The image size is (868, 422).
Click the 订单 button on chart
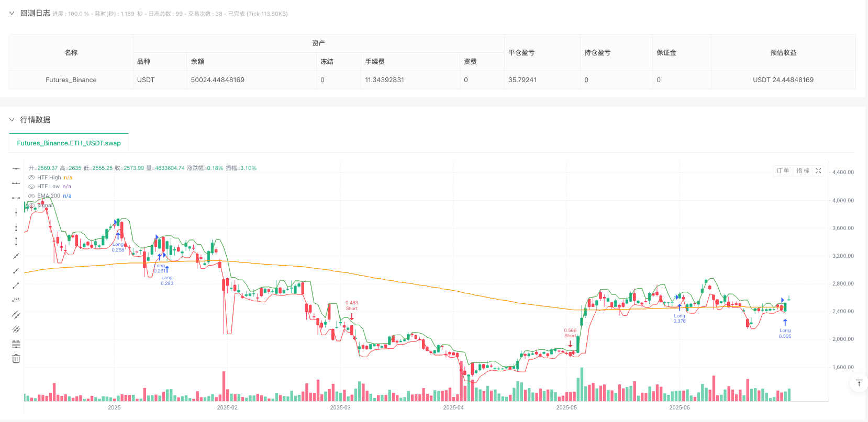click(783, 170)
